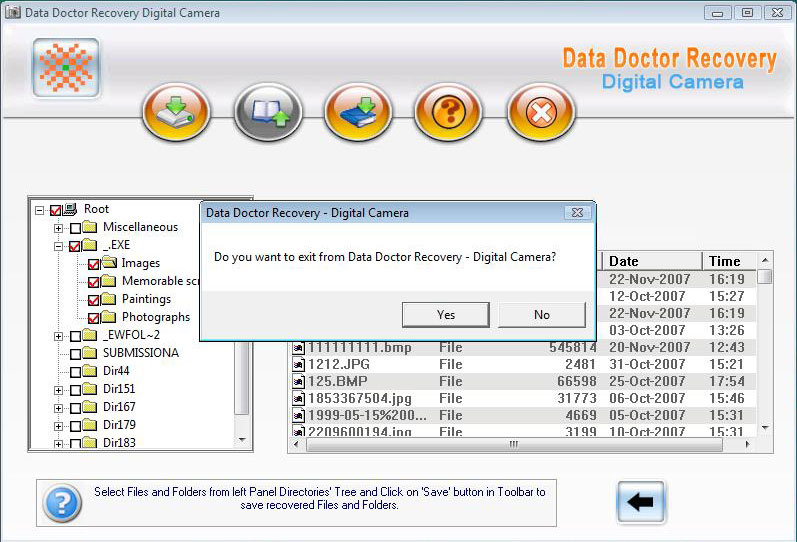The height and width of the screenshot is (542, 797).
Task: Expand the Dir167 folder node
Action: click(x=58, y=408)
